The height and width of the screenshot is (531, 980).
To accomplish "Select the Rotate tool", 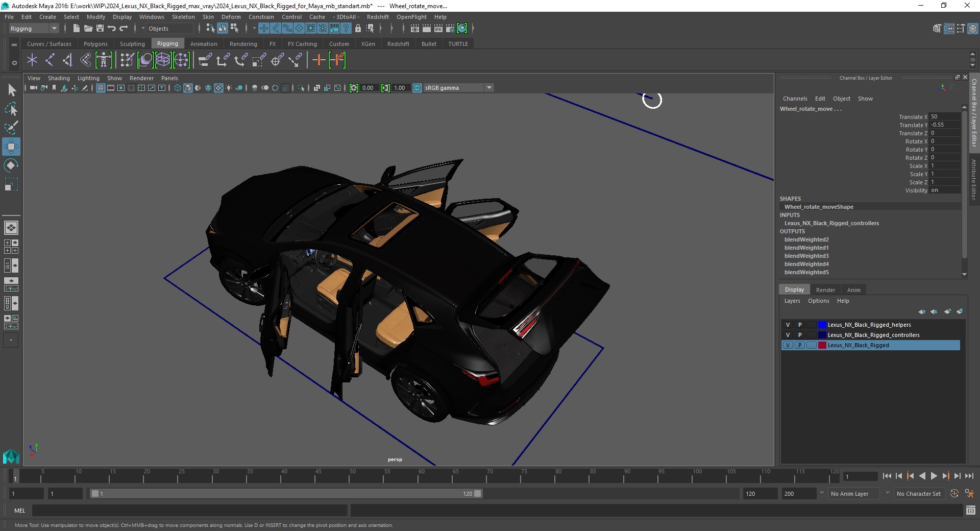I will [11, 165].
